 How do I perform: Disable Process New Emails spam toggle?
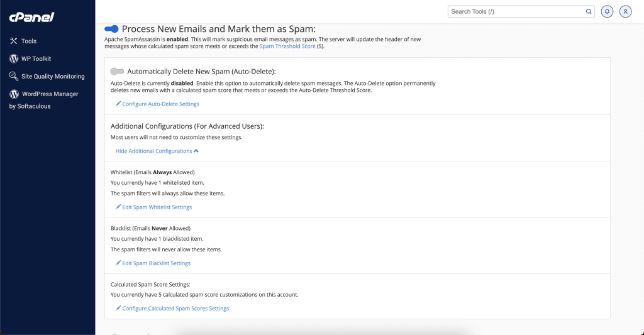click(x=111, y=29)
